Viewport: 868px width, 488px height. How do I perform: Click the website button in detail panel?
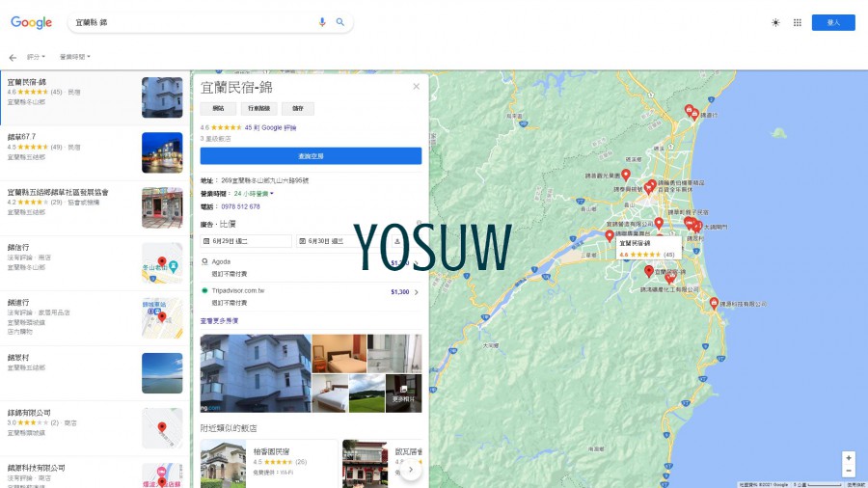click(218, 108)
